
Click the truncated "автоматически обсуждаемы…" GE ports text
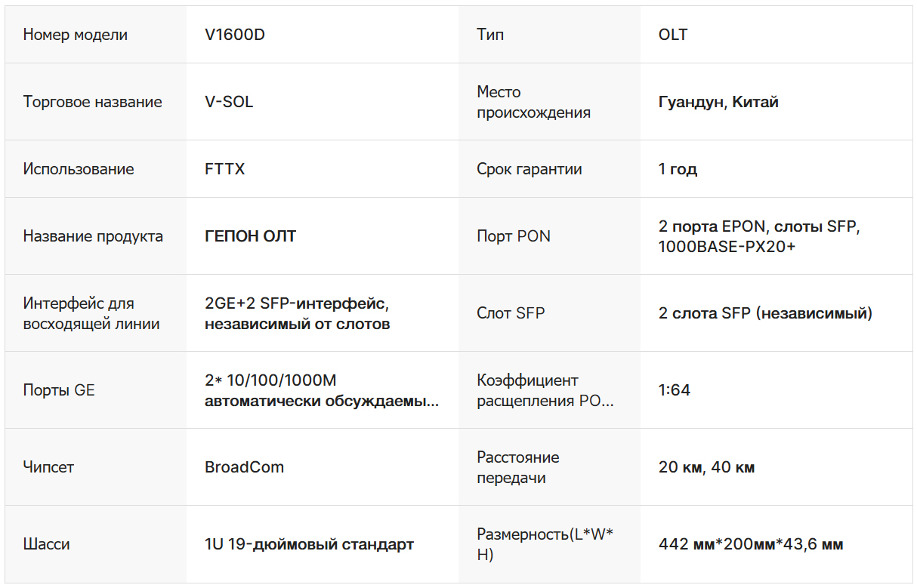[321, 401]
